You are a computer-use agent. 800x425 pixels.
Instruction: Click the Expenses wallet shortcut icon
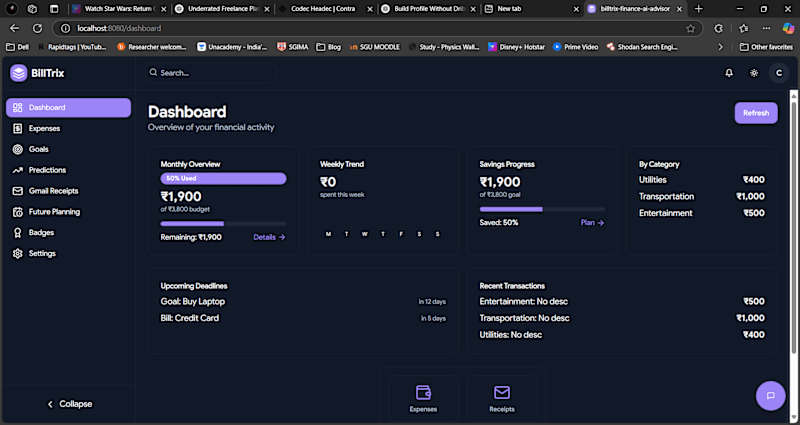(423, 392)
